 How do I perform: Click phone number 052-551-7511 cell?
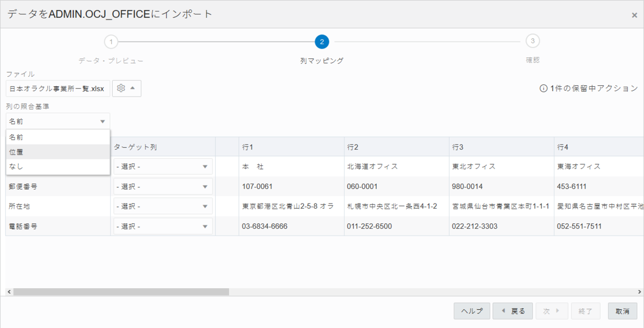599,226
